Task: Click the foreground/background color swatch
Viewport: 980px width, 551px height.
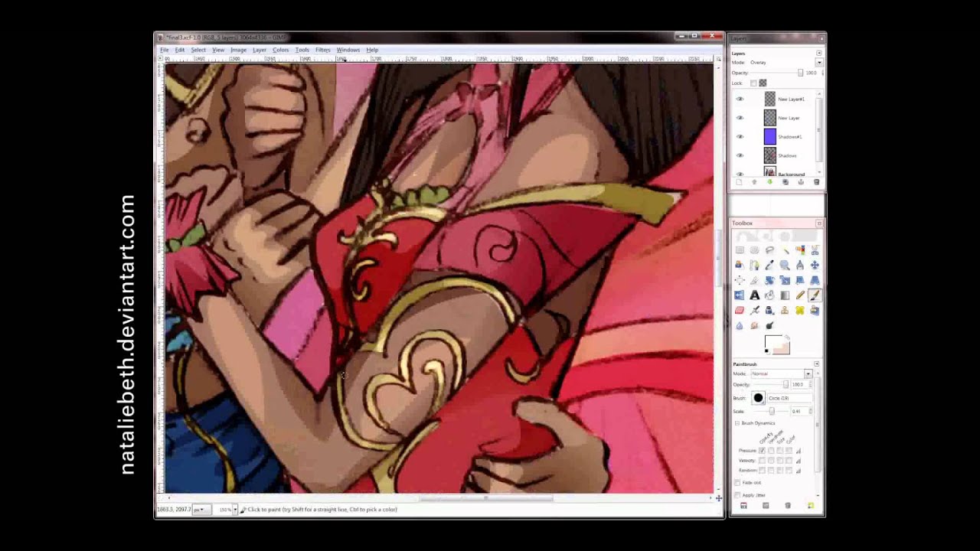Action: pos(776,345)
